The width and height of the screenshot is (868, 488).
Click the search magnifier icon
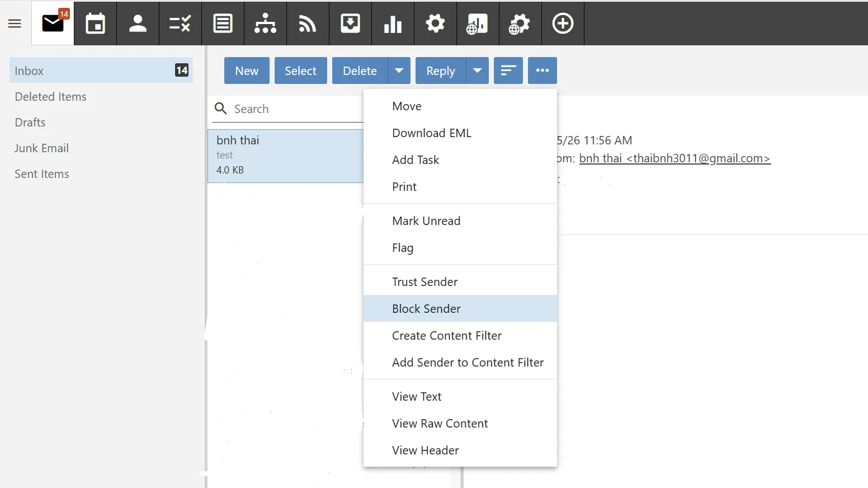point(221,109)
